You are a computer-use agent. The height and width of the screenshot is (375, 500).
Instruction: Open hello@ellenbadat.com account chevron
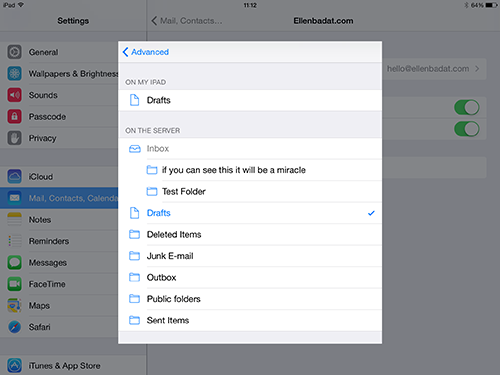coord(477,69)
